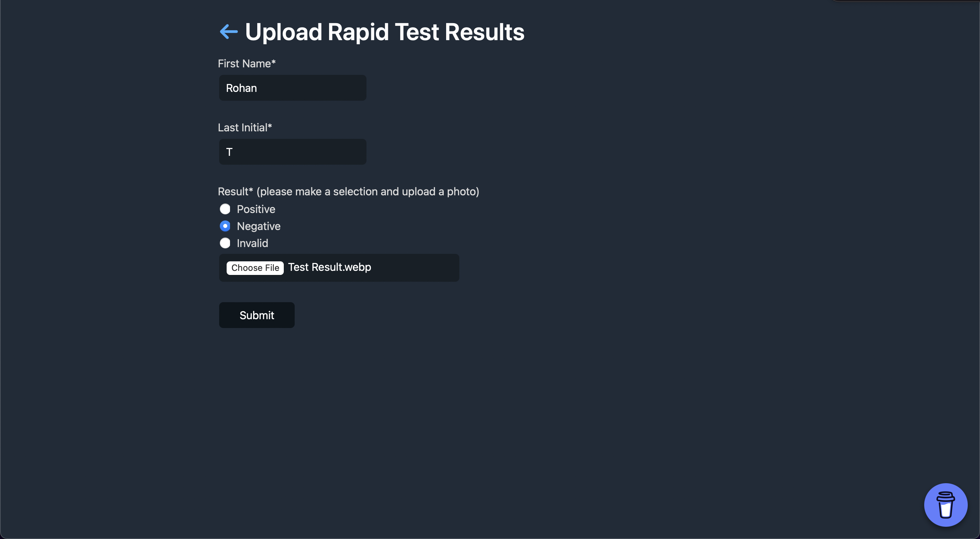
Task: Click the purple circular button in the corner
Action: pos(946,505)
